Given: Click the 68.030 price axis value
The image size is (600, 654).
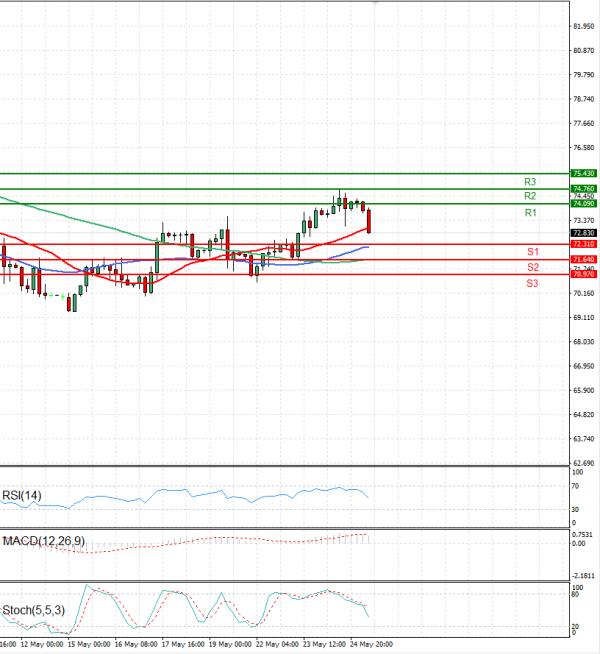Looking at the screenshot, I should 584,342.
